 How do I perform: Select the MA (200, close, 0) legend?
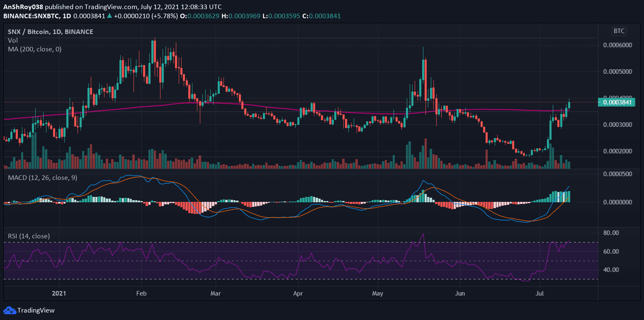click(35, 49)
